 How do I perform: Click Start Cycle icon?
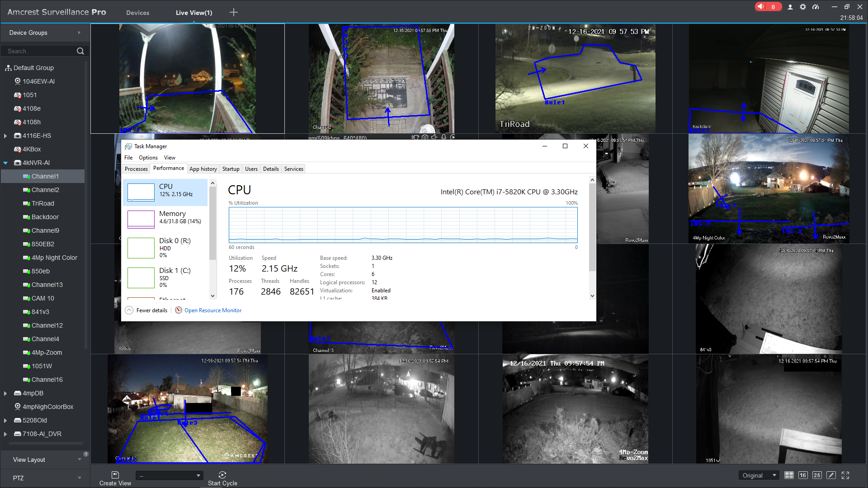pos(222,475)
